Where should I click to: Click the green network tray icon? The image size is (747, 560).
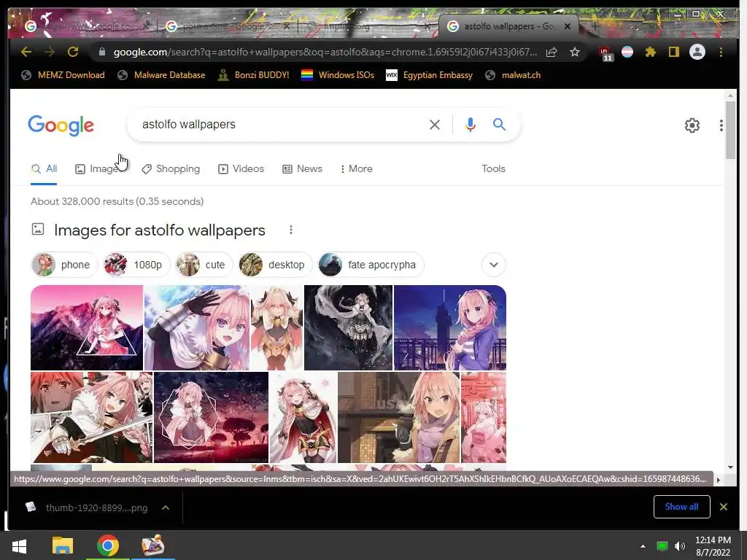[662, 546]
